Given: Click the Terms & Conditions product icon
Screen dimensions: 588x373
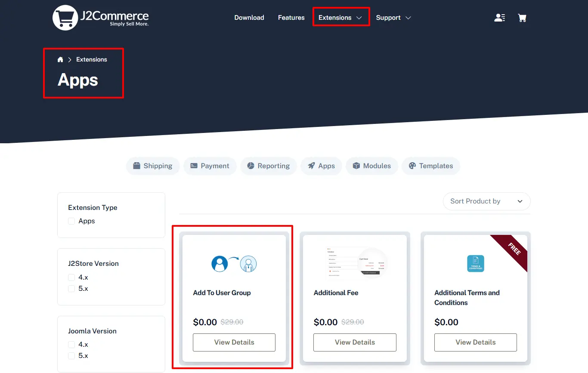Looking at the screenshot, I should point(476,263).
